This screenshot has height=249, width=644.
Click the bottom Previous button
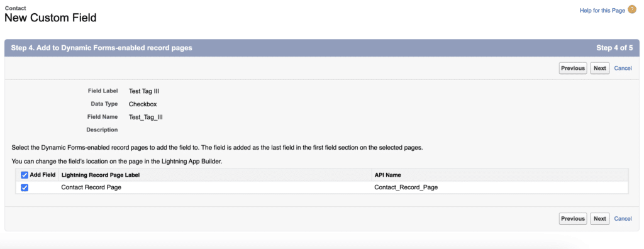(x=573, y=219)
